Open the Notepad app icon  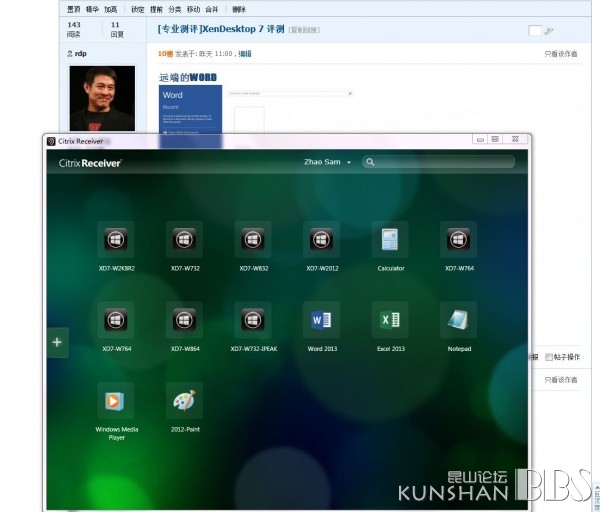click(x=458, y=320)
